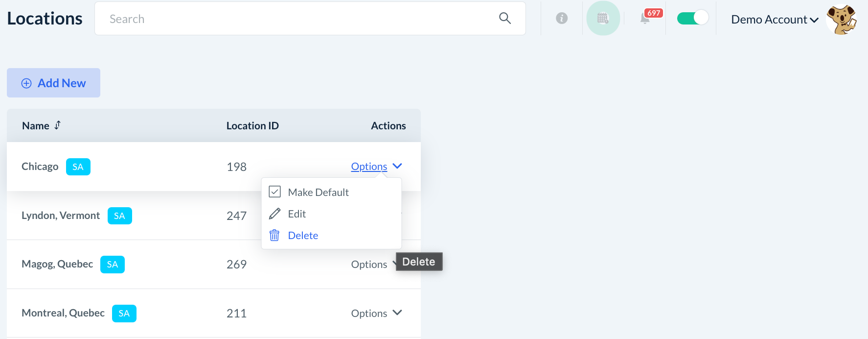Click the pencil Edit icon in menu
This screenshot has height=339, width=868.
point(275,214)
